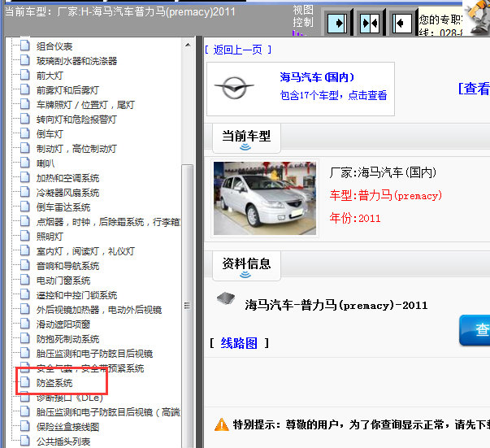This screenshot has width=490, height=448.
Task: Open 转向灯和危险报警灯 entry
Action: point(76,120)
